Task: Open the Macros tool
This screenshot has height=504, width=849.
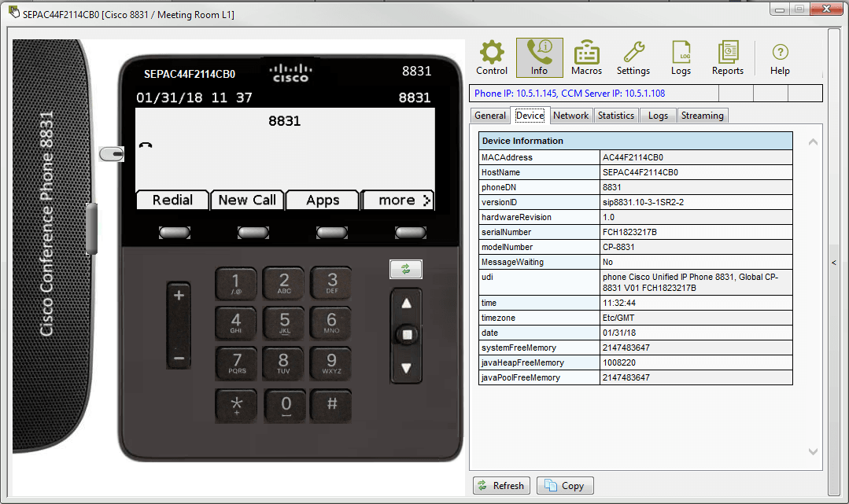Action: click(x=586, y=57)
